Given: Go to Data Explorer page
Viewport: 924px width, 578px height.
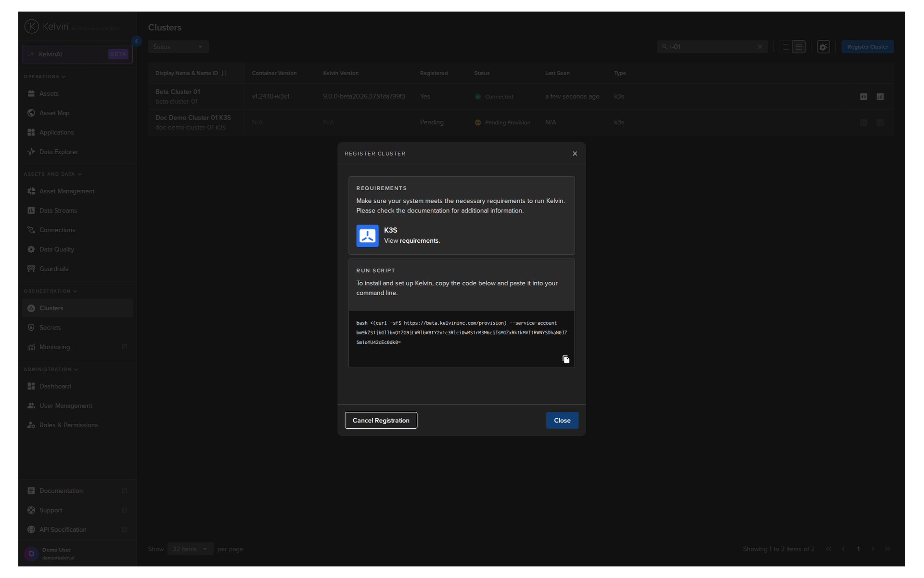Looking at the screenshot, I should click(58, 152).
